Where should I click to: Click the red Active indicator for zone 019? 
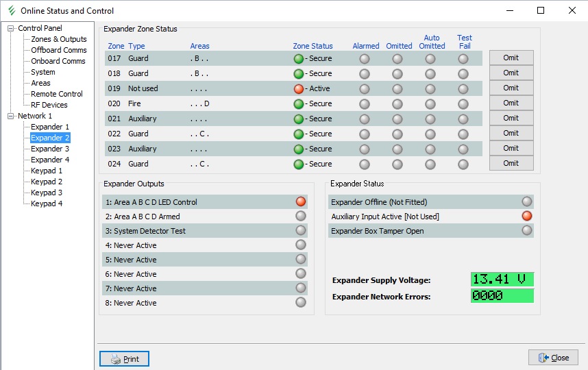click(298, 88)
